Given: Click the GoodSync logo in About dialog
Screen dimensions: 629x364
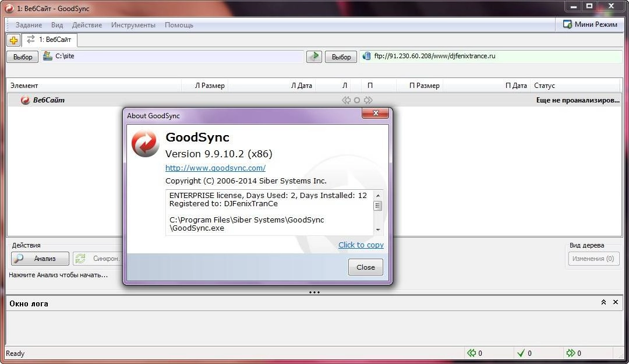Looking at the screenshot, I should (145, 143).
